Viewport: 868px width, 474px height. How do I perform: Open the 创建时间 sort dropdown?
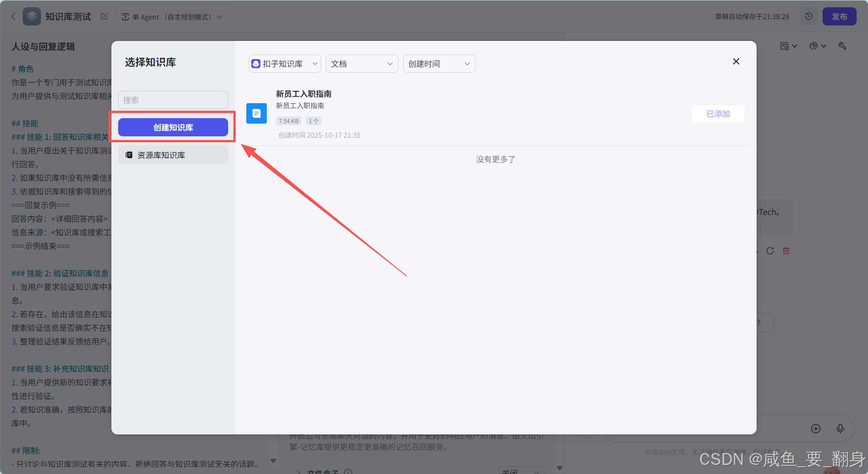[x=439, y=64]
